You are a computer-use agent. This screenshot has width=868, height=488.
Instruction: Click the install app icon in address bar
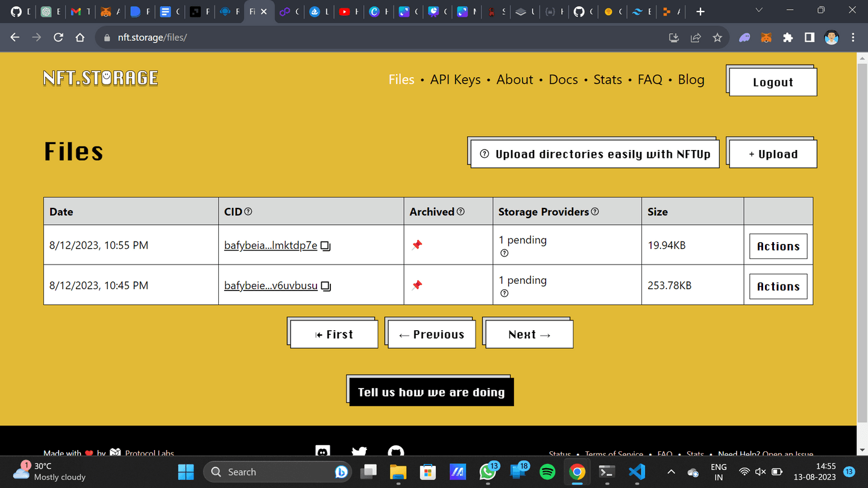674,37
